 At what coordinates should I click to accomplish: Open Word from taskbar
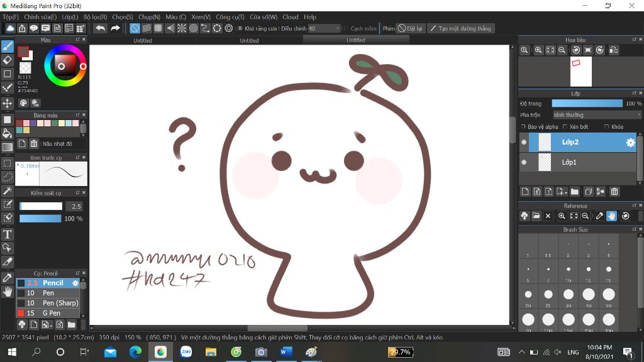click(286, 352)
